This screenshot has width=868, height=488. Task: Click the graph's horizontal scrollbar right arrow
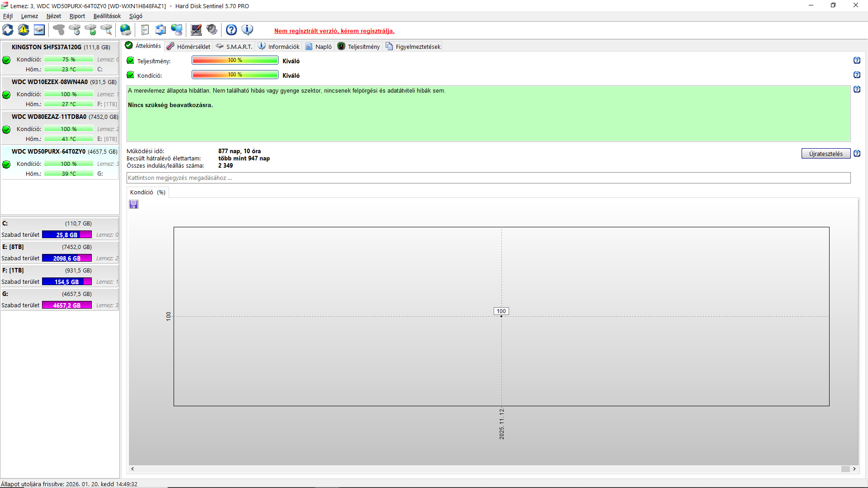pyautogui.click(x=854, y=469)
